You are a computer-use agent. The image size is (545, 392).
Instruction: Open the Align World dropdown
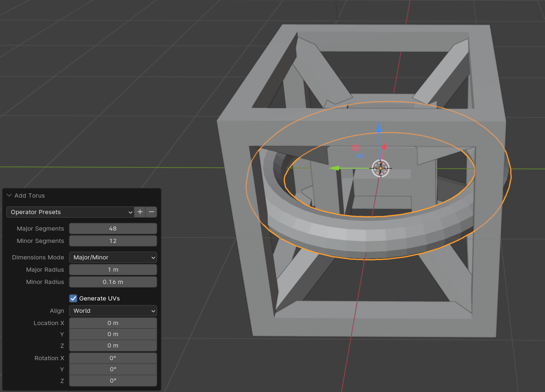coord(113,311)
